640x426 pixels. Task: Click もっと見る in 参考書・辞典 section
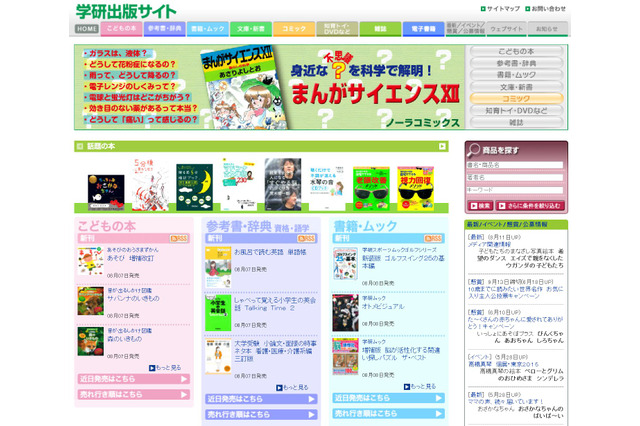click(x=292, y=388)
